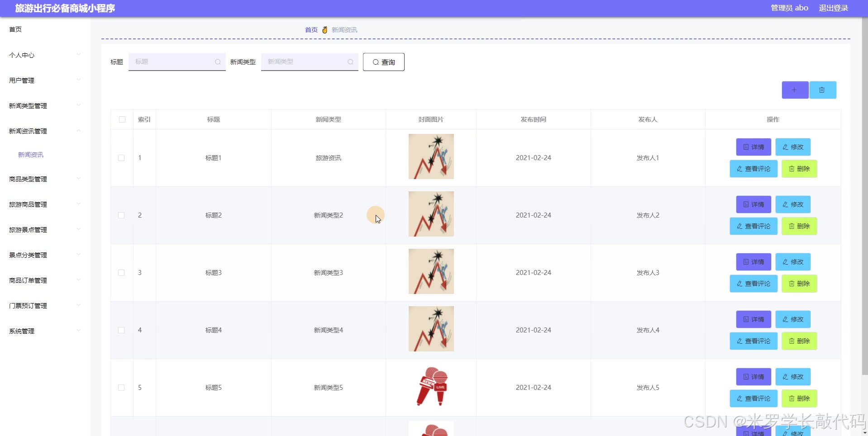Open 详情 for row 标题2
The image size is (868, 436).
[x=754, y=204]
